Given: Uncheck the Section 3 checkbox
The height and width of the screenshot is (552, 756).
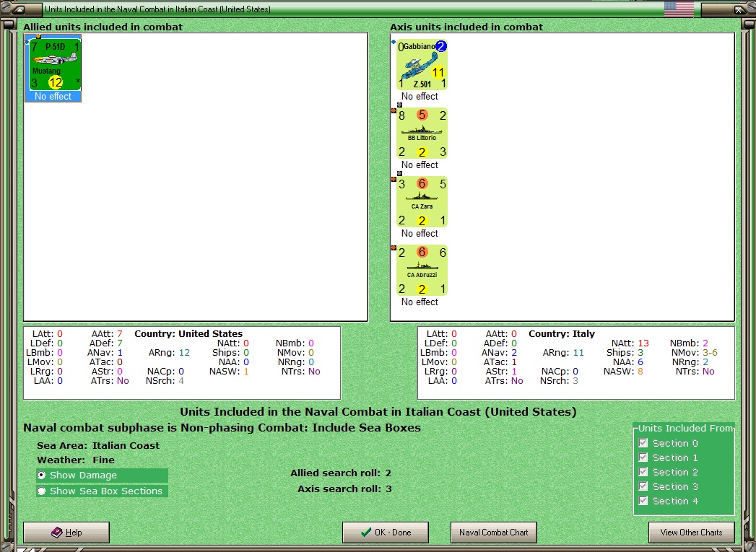Looking at the screenshot, I should point(643,486).
